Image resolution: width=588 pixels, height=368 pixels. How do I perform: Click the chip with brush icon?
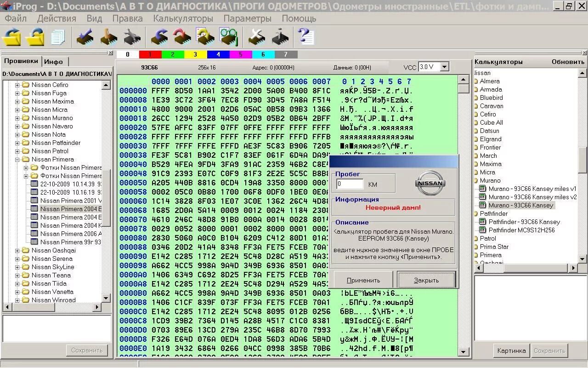(x=109, y=37)
